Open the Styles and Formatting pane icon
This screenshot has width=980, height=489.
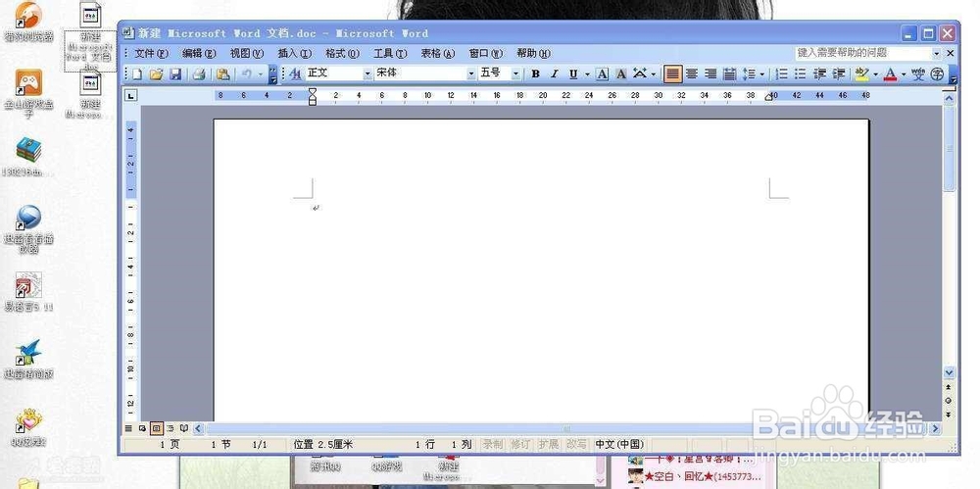tap(295, 74)
